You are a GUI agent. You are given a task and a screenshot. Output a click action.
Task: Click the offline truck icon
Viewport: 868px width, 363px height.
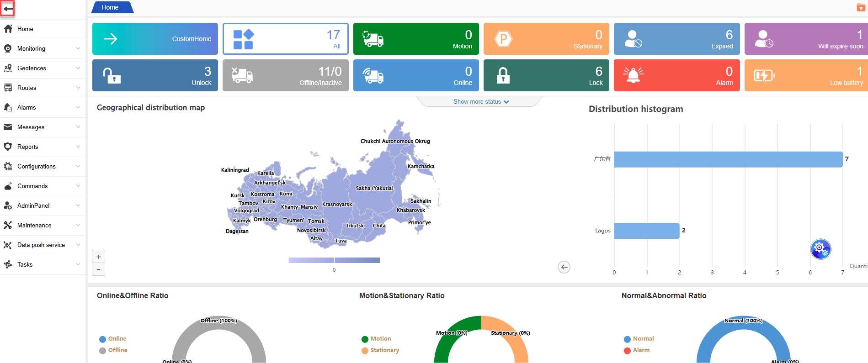pyautogui.click(x=242, y=75)
